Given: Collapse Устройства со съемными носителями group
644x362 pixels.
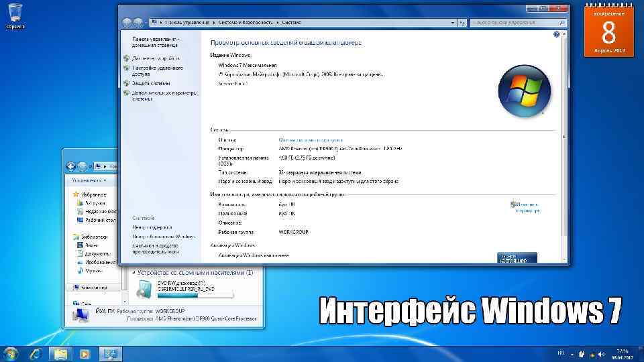Looking at the screenshot, I should pyautogui.click(x=133, y=273).
